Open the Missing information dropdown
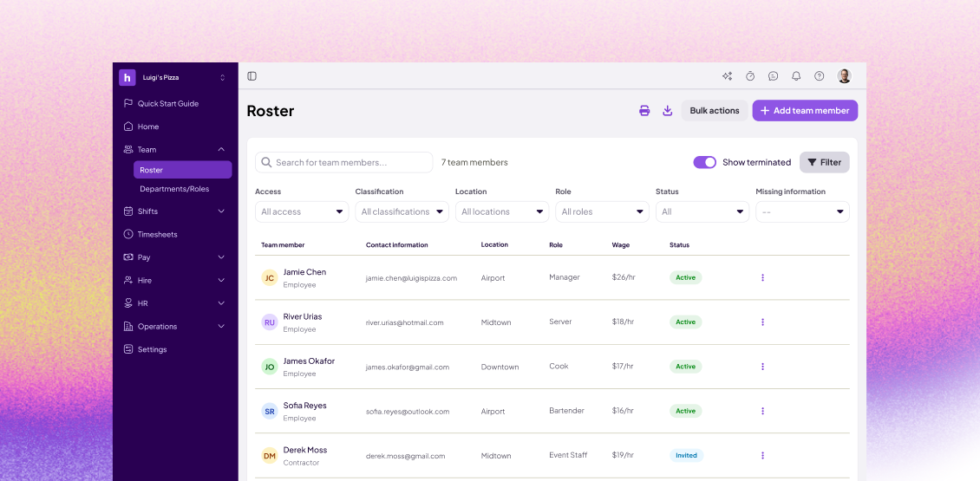The width and height of the screenshot is (980, 481). 802,211
